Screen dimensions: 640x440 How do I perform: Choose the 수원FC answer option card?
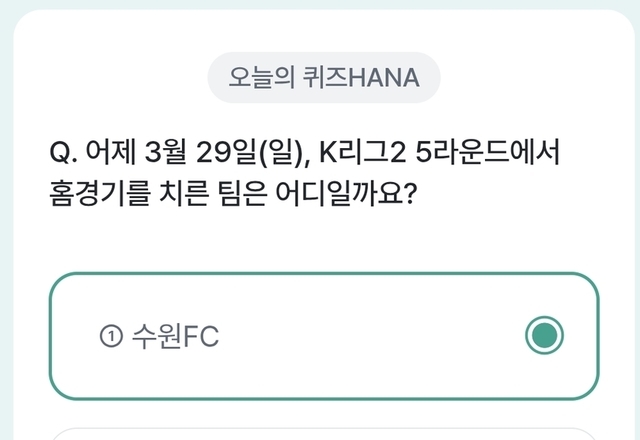pos(323,336)
